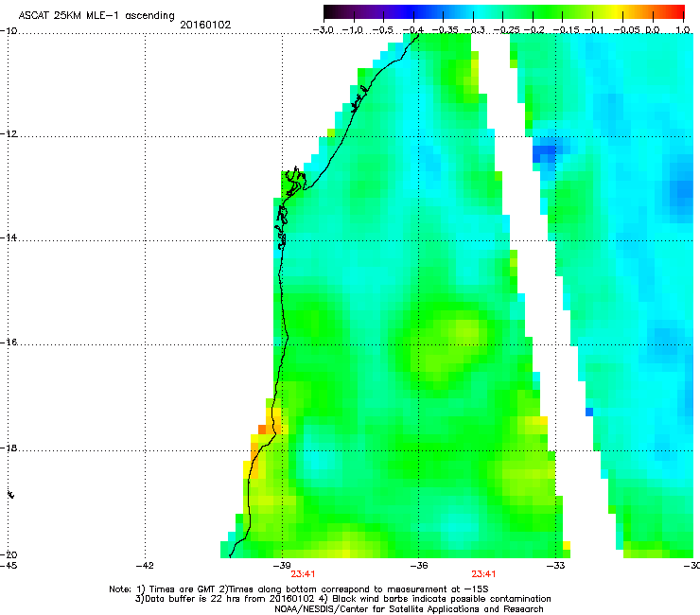Screen dimensions: 700x615
Task: Click the -0.1 color scale value
Action: pos(594,30)
